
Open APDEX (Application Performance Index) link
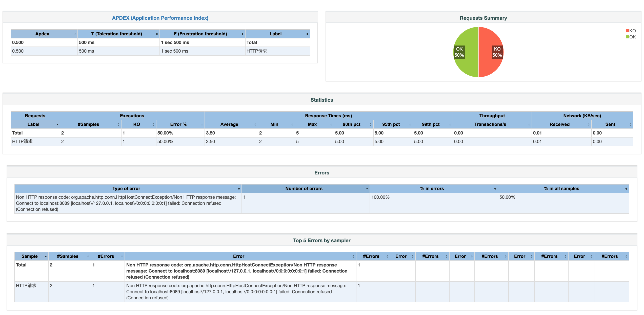click(160, 18)
